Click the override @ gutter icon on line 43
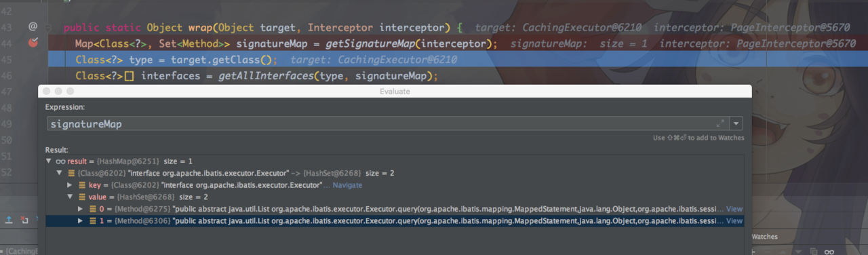This screenshot has height=255, width=868. pos(33,26)
